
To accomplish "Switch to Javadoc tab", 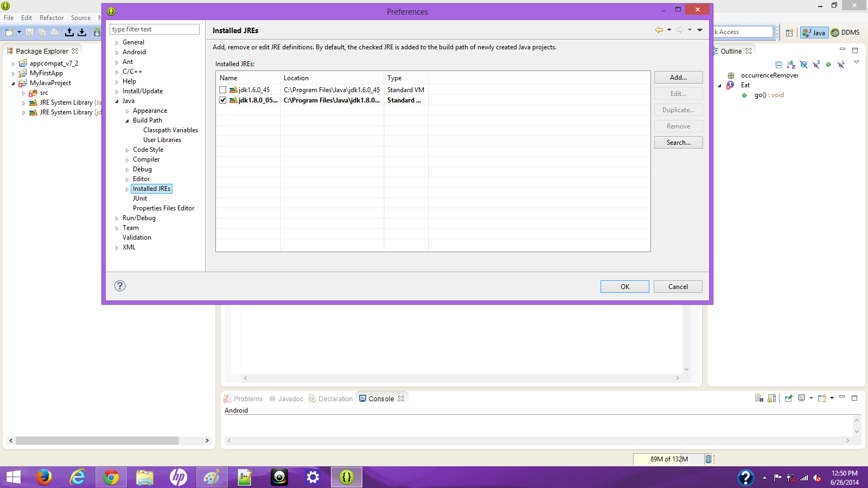I will point(286,399).
